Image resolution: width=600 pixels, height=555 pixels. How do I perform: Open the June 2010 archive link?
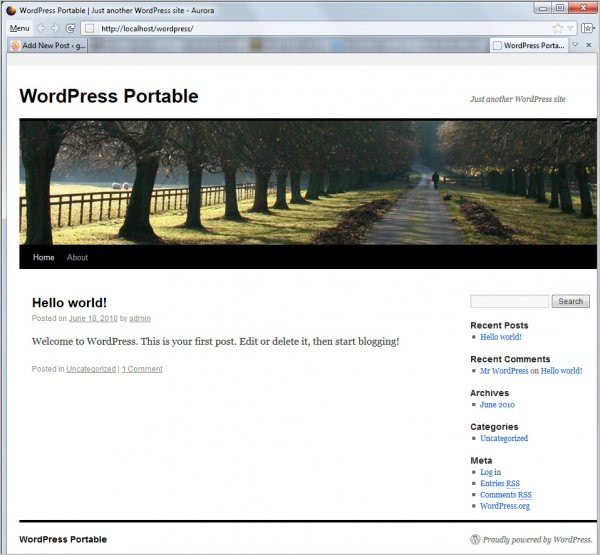pos(497,405)
